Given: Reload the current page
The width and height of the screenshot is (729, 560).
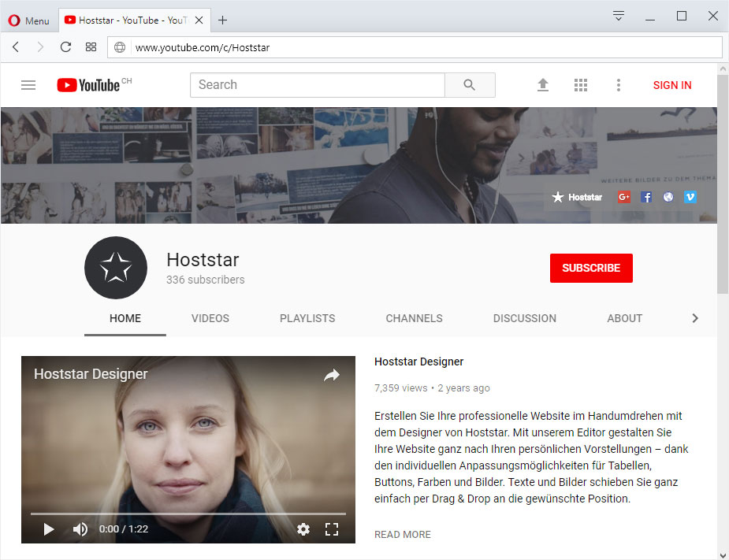Looking at the screenshot, I should (65, 47).
